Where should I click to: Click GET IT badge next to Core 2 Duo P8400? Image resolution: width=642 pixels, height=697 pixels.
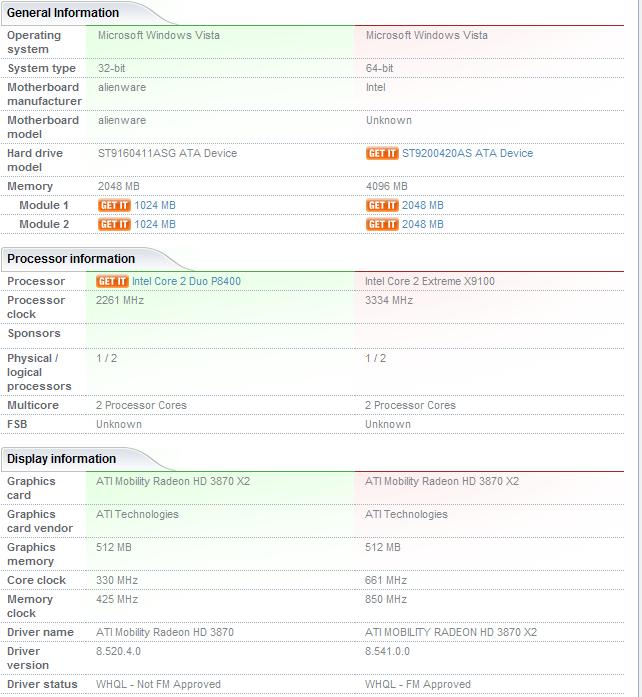coord(112,282)
